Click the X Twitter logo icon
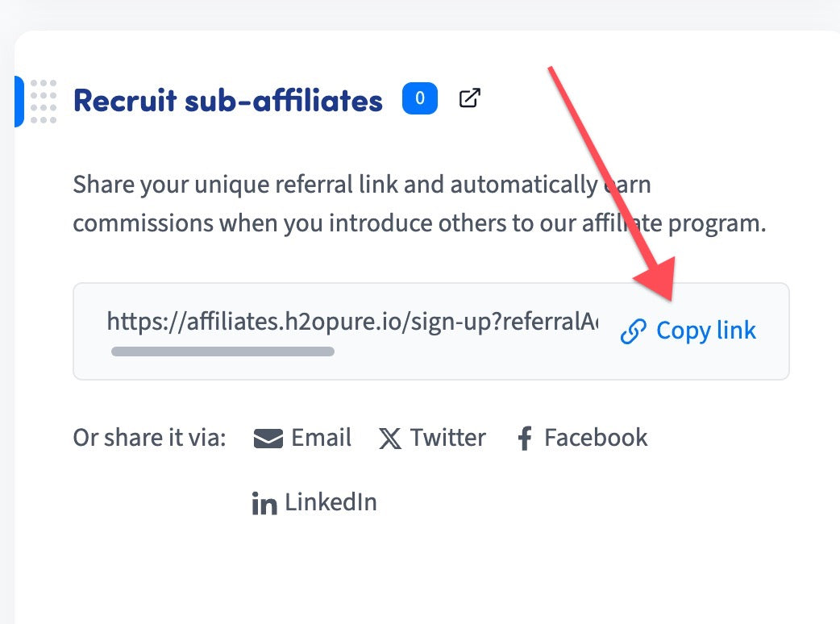The height and width of the screenshot is (624, 840). click(390, 439)
